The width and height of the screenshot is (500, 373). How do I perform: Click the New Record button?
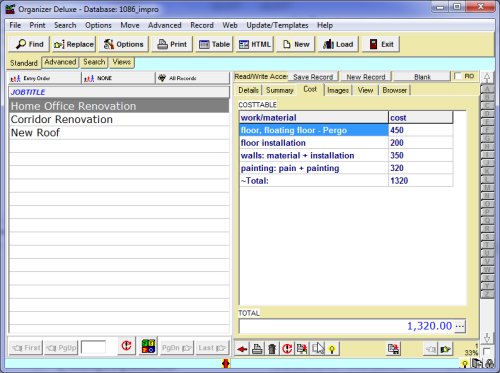366,77
